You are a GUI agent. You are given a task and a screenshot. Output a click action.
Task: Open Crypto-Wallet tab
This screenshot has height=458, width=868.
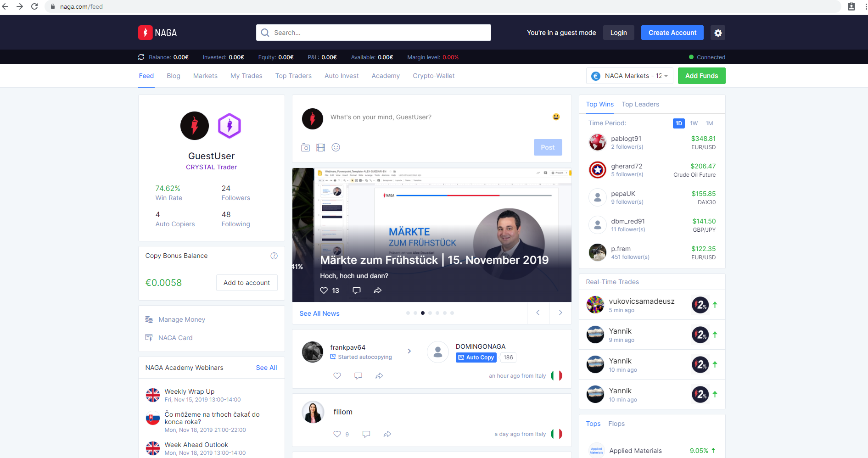434,76
